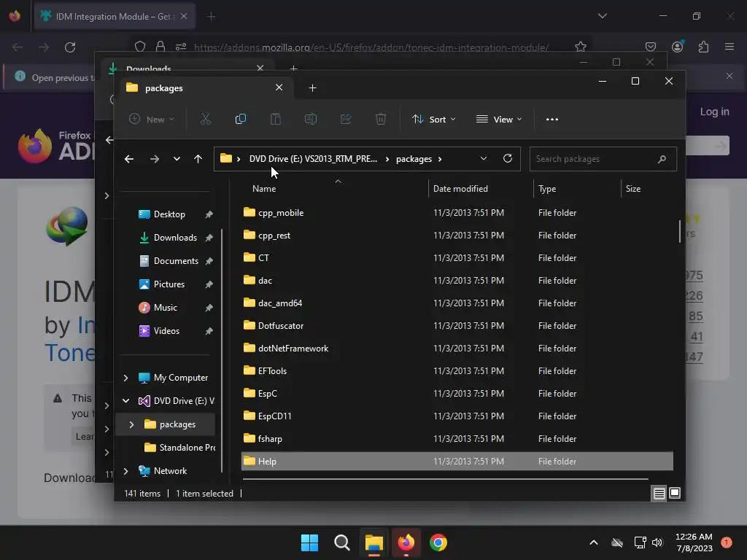
Task: Switch to large thumbnails view in status bar
Action: coord(675,494)
